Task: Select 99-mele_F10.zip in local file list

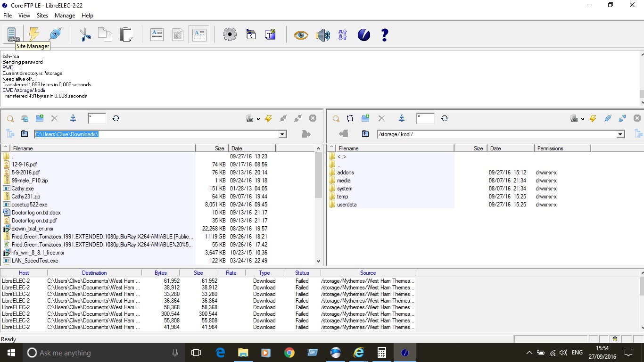Action: [x=30, y=181]
